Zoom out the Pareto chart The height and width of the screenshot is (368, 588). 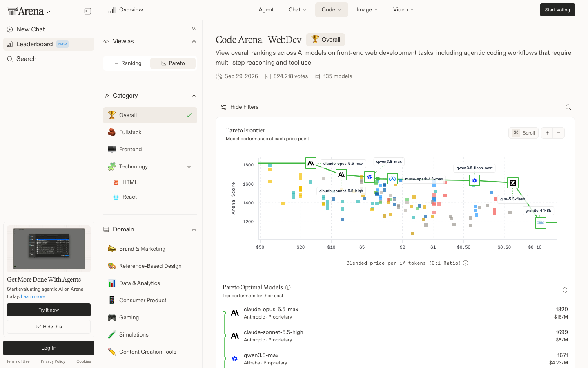click(559, 133)
